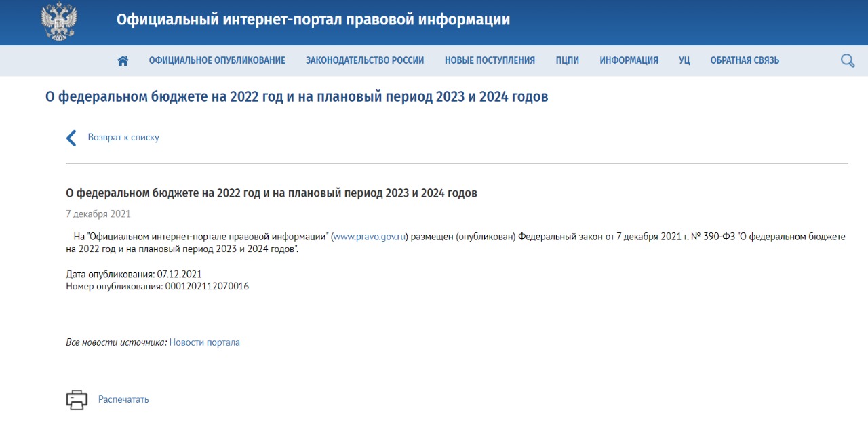Select the УЦ menu item
868x425 pixels.
(x=684, y=60)
